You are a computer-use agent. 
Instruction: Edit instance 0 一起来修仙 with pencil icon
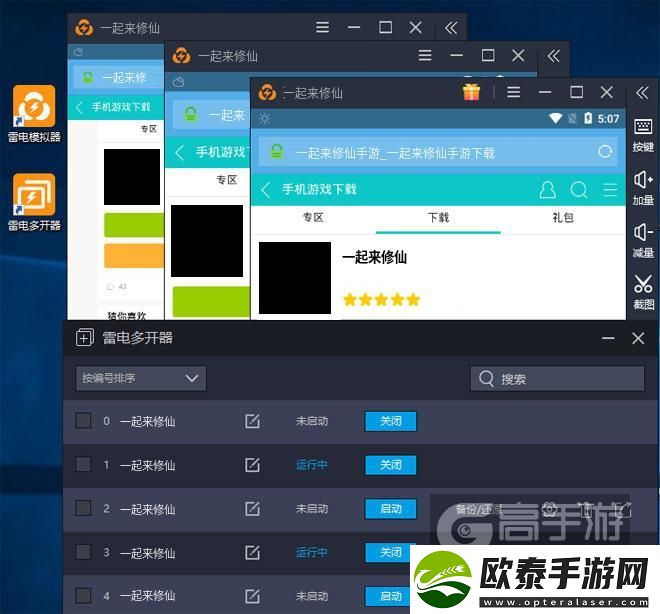(252, 421)
